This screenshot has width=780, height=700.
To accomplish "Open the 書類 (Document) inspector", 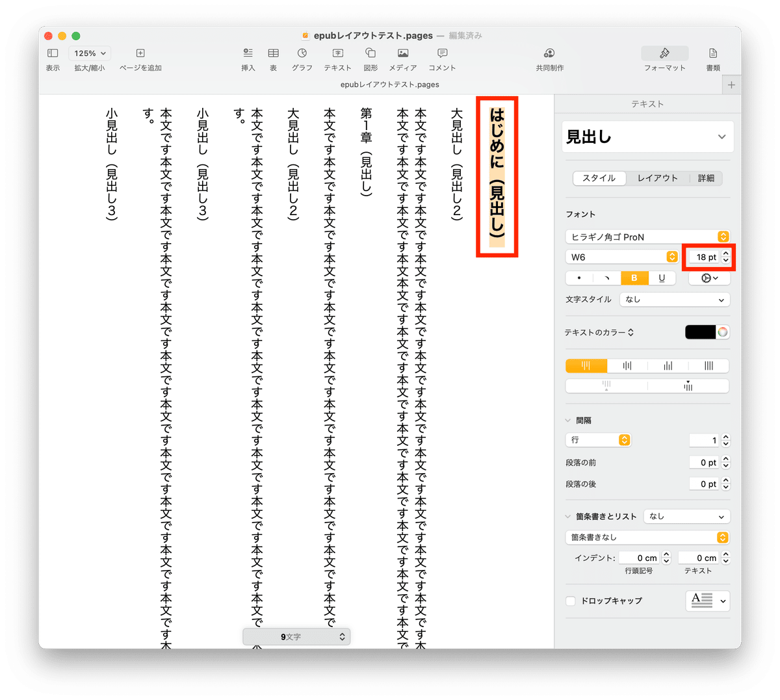I will 713,53.
